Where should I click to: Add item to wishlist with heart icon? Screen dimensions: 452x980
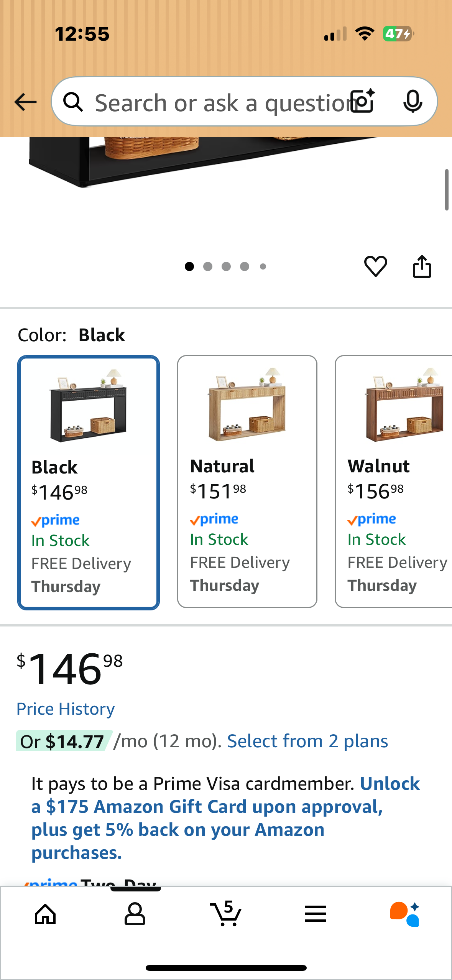click(x=375, y=266)
